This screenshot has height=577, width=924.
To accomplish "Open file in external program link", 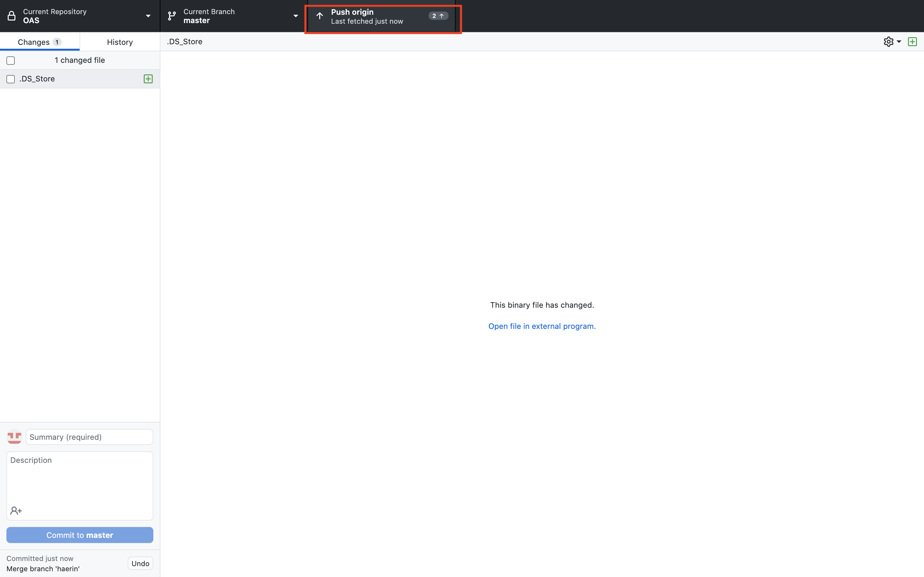I will click(x=542, y=326).
